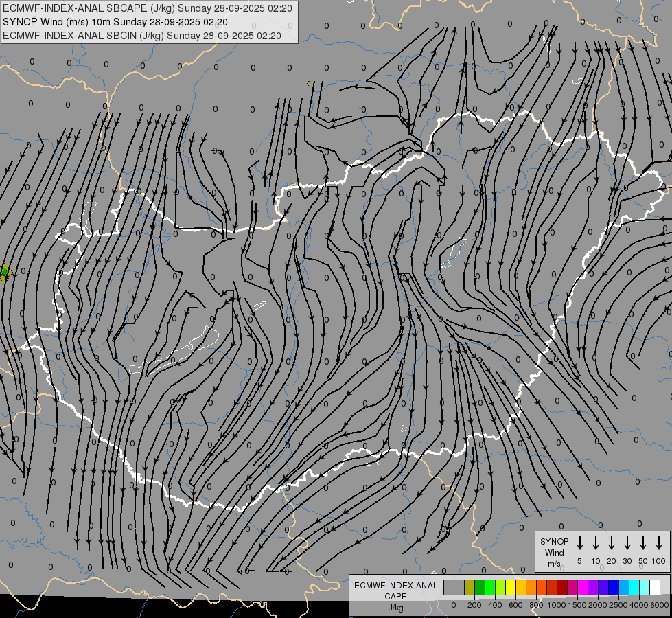
Task: Click the 2500 tick label on CAPE scale
Action: coord(618,605)
